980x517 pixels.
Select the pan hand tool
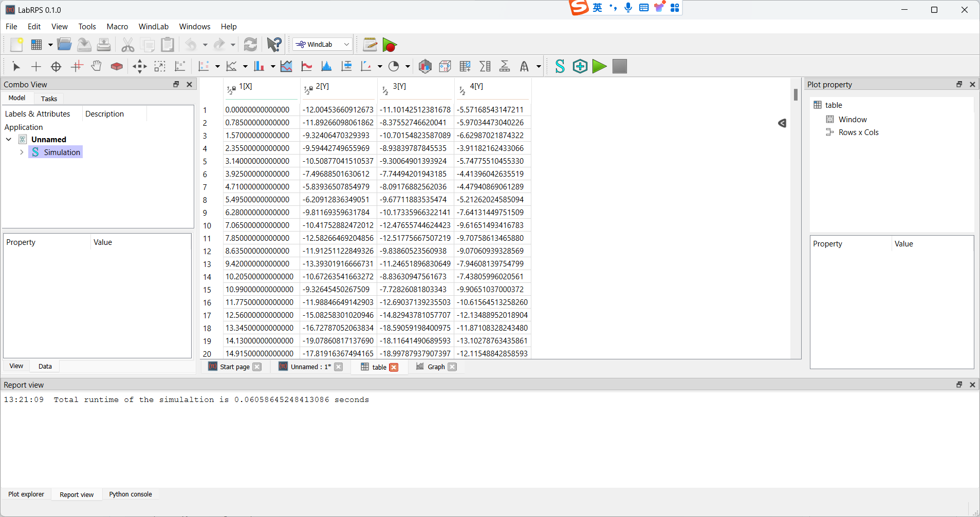pos(97,66)
